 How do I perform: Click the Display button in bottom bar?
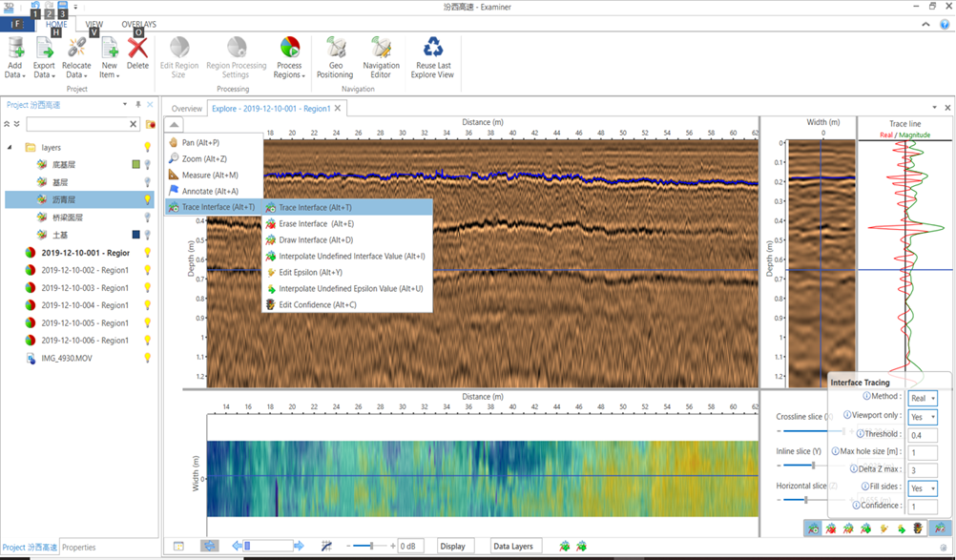pos(453,546)
